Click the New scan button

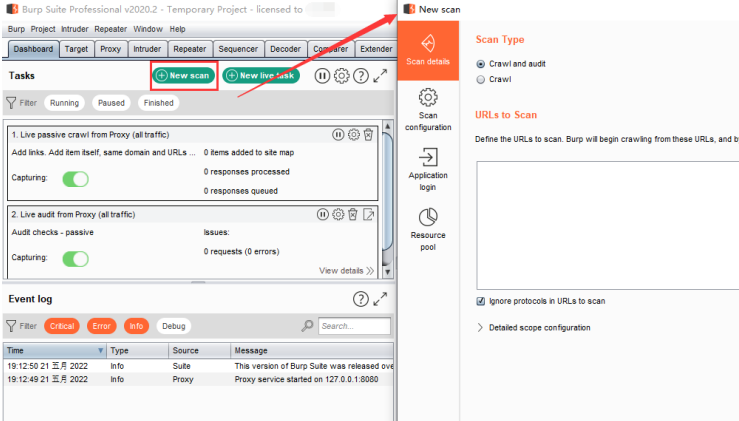(x=183, y=75)
